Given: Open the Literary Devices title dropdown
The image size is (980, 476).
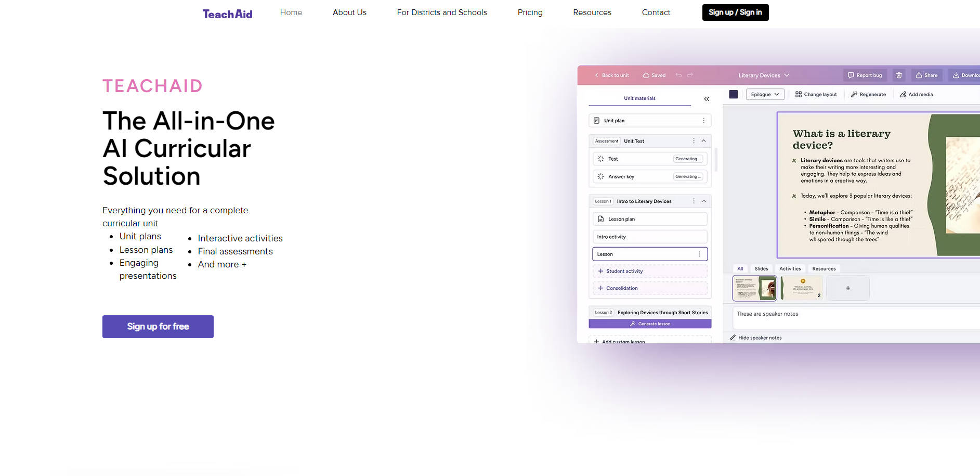Looking at the screenshot, I should (764, 75).
